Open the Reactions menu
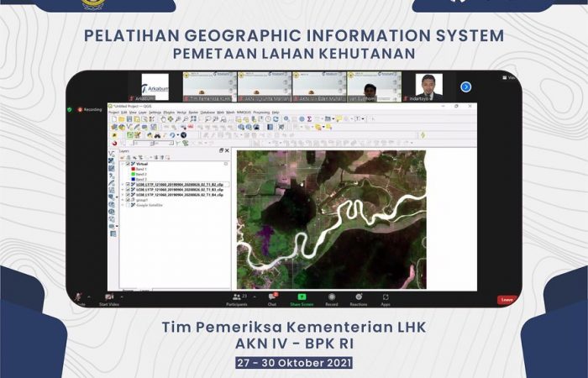The image size is (588, 378). (x=359, y=297)
